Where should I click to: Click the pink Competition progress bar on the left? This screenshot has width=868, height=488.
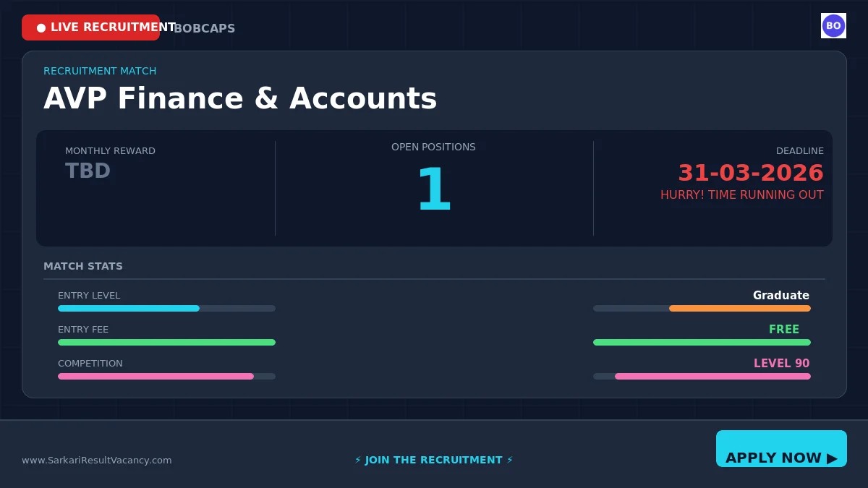[x=156, y=377]
